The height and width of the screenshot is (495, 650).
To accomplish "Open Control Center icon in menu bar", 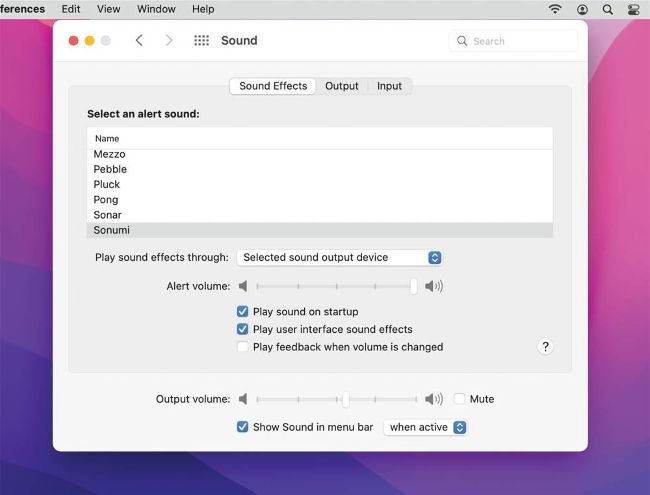I will tap(634, 9).
